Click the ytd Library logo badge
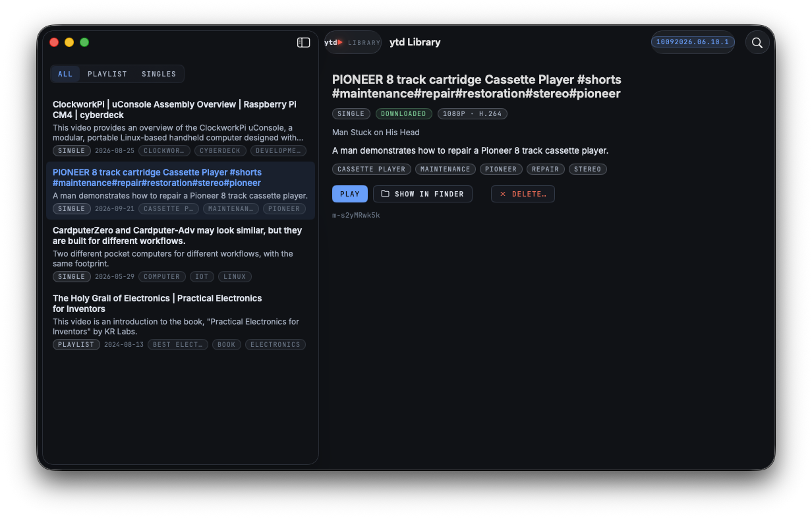Screen dimensions: 812x519 pos(353,42)
